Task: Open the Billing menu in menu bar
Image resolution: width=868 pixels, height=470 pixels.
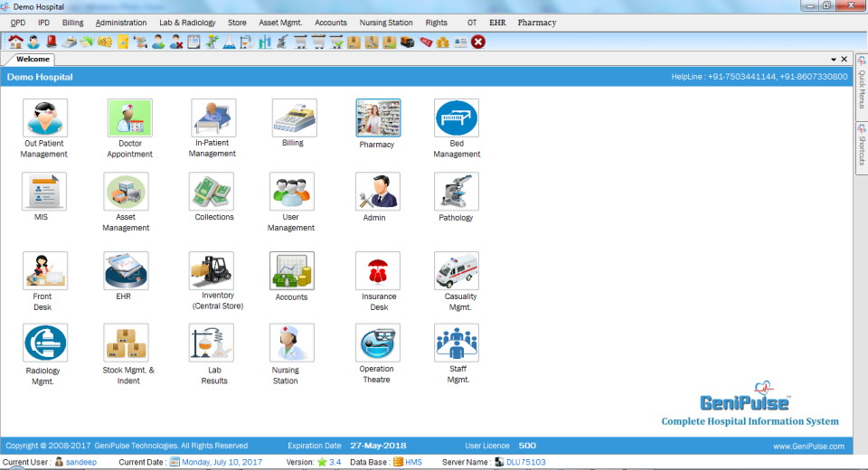Action: coord(72,23)
